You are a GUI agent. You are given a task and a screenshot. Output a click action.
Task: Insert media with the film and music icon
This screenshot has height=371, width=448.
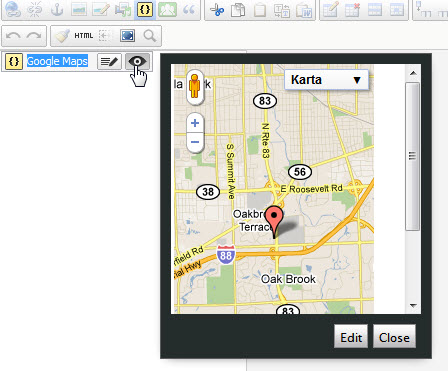tap(123, 10)
